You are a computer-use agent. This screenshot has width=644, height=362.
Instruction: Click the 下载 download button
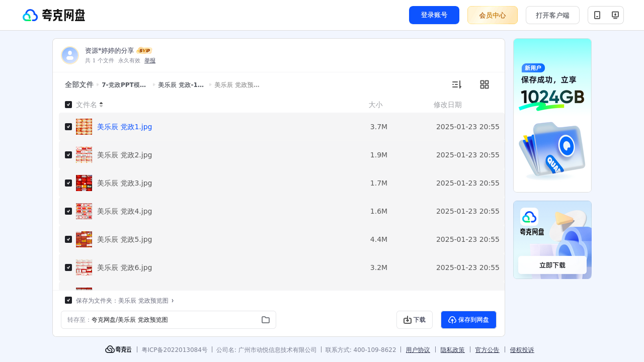coord(415,320)
